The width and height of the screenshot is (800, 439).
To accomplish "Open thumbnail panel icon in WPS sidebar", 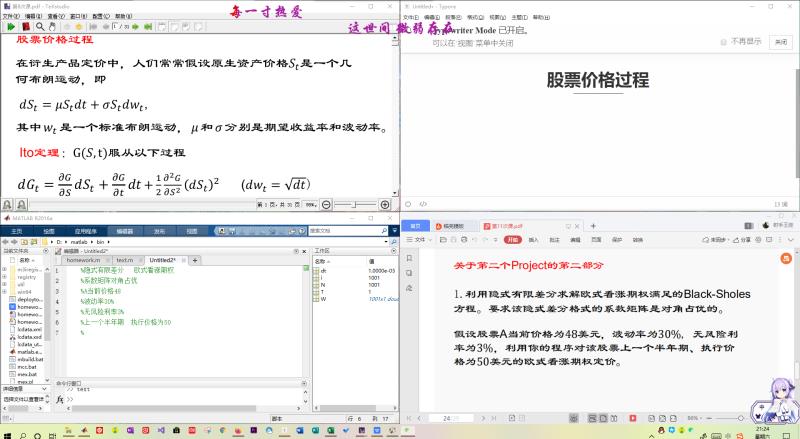I will click(409, 273).
